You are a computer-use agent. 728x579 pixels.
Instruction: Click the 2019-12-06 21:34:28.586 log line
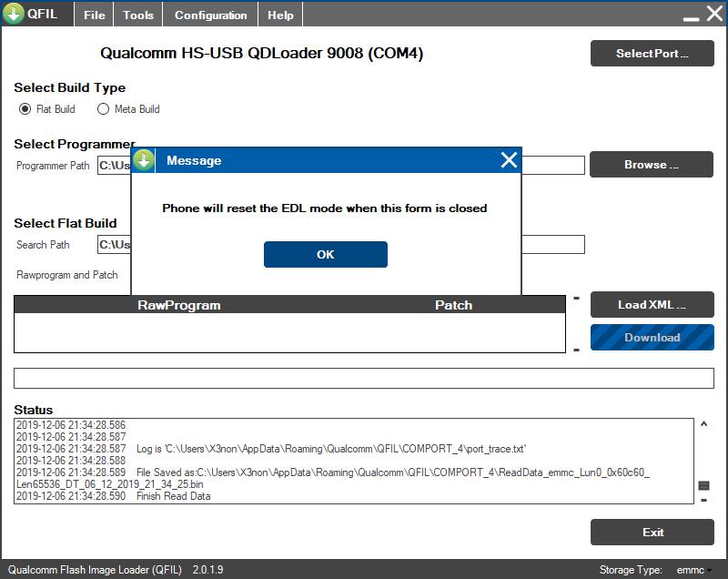(71, 425)
